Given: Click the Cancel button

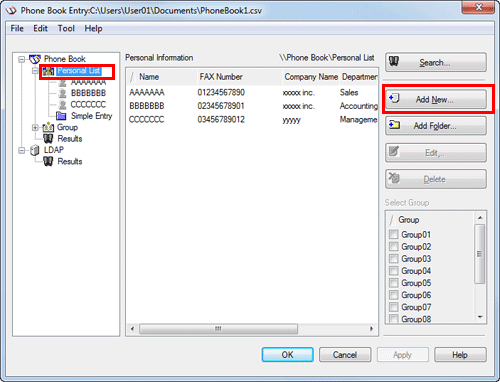Looking at the screenshot, I should point(345,355).
